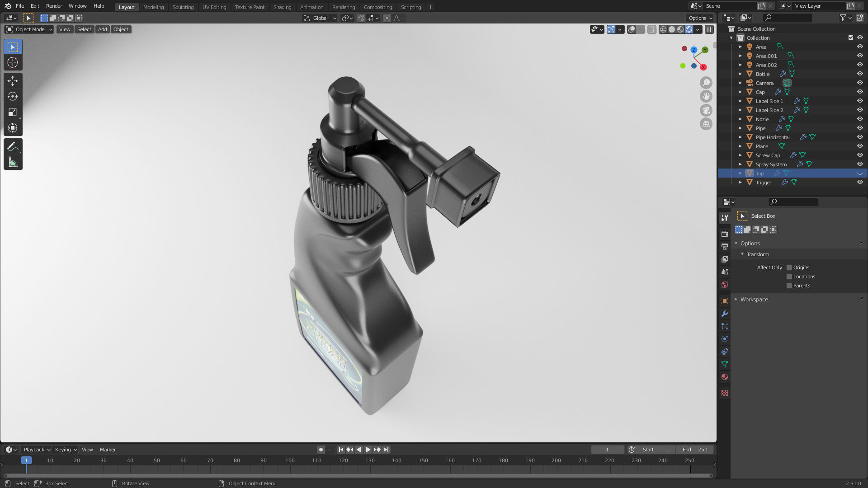Switch to the Shading workspace tab

click(x=282, y=7)
